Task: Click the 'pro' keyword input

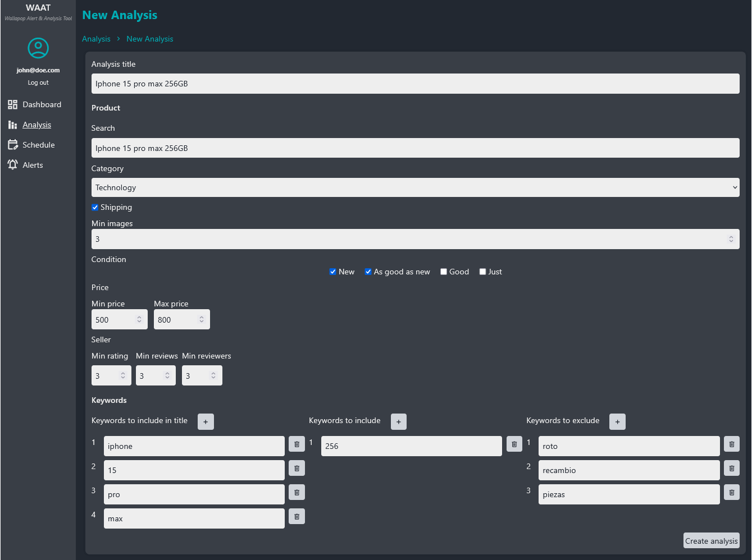Action: point(194,494)
